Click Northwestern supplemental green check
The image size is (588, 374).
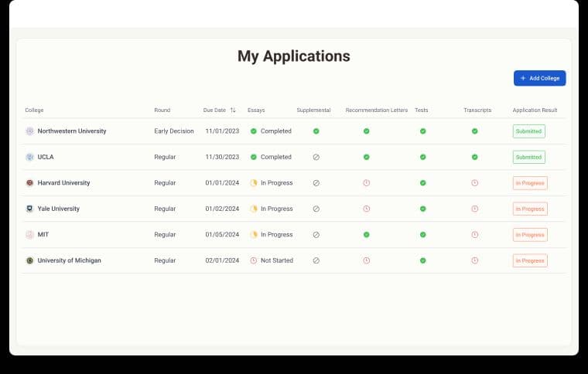316,131
